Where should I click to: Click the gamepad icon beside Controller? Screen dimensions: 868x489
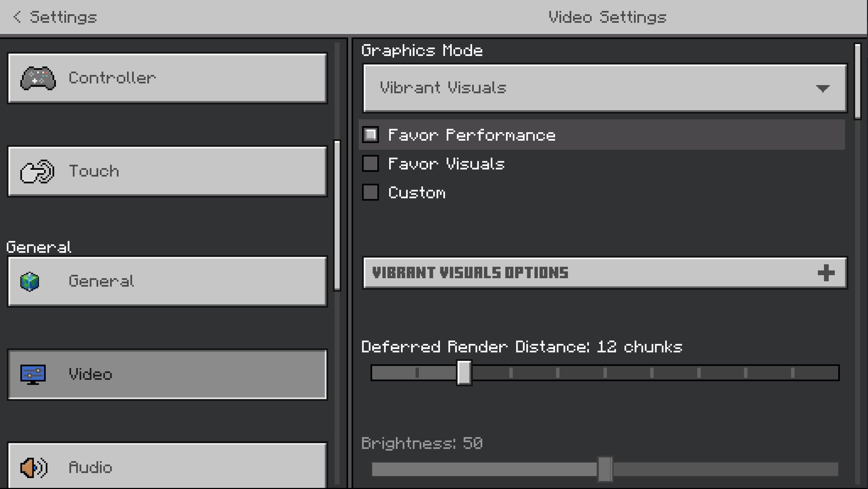pyautogui.click(x=38, y=78)
